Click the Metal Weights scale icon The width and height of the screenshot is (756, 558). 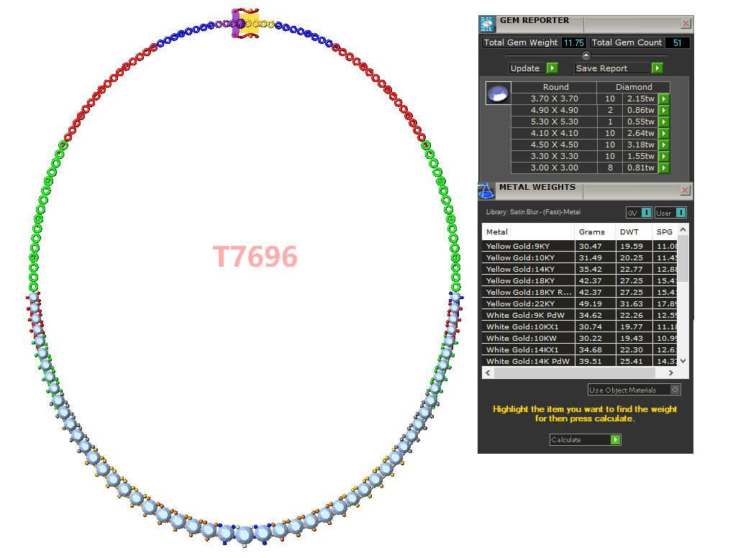pyautogui.click(x=486, y=191)
